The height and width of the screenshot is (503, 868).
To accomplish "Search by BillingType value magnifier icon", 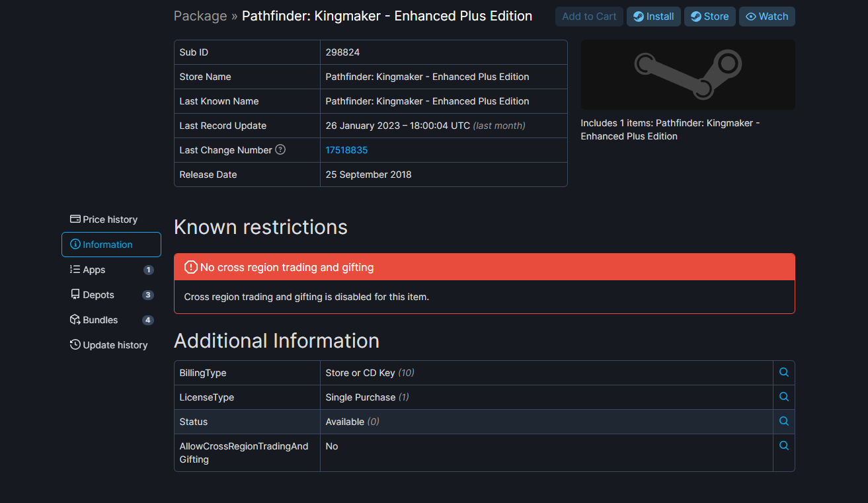I will [x=784, y=373].
